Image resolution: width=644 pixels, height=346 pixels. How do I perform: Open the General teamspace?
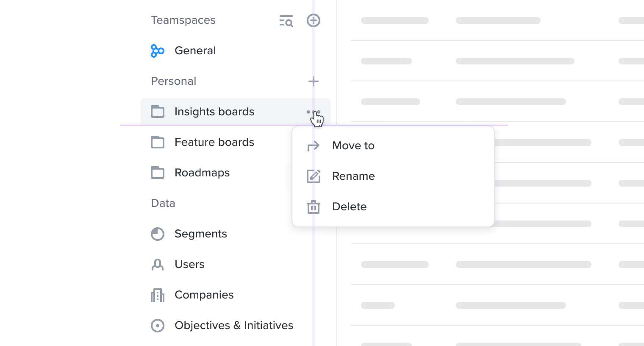195,51
